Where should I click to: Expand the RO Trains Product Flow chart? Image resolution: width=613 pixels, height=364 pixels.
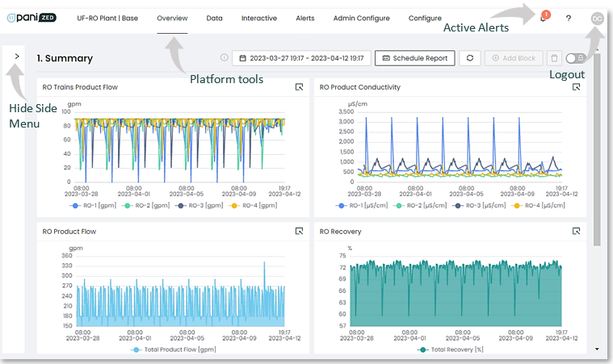click(298, 87)
